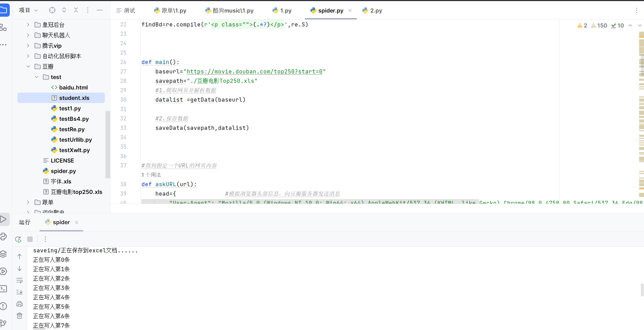Collapse the 豆瓣 folder

pyautogui.click(x=28, y=66)
